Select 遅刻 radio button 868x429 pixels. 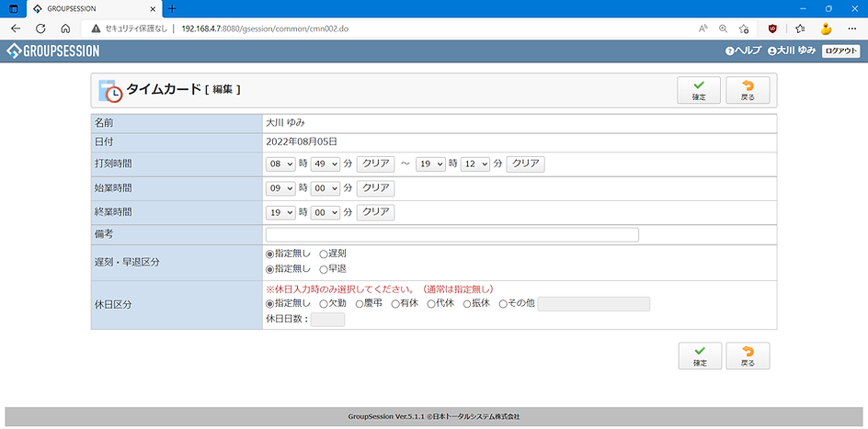324,254
